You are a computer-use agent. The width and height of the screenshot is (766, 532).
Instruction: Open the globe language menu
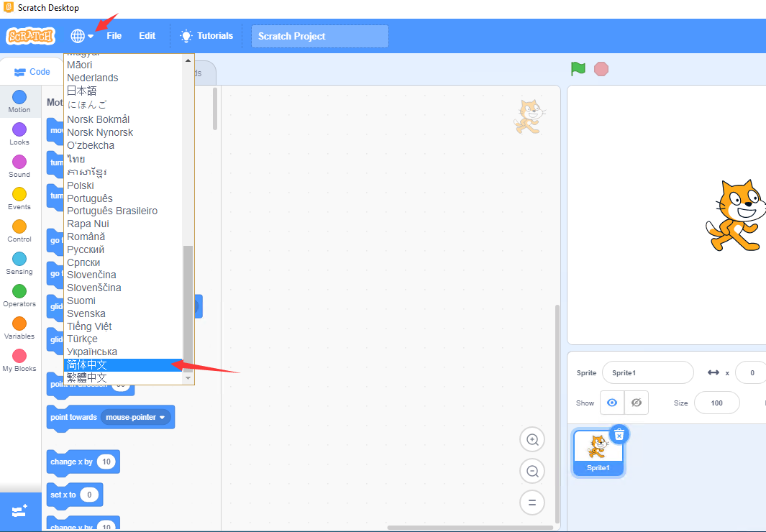pos(81,36)
